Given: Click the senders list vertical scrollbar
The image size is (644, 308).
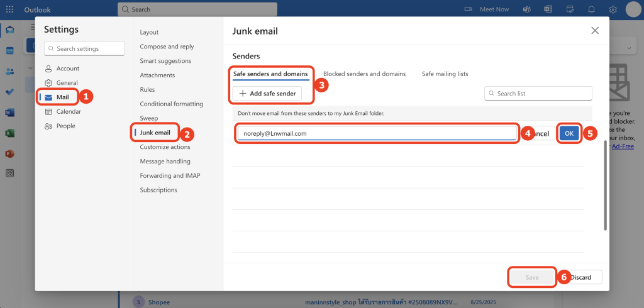Looking at the screenshot, I should tap(605, 185).
